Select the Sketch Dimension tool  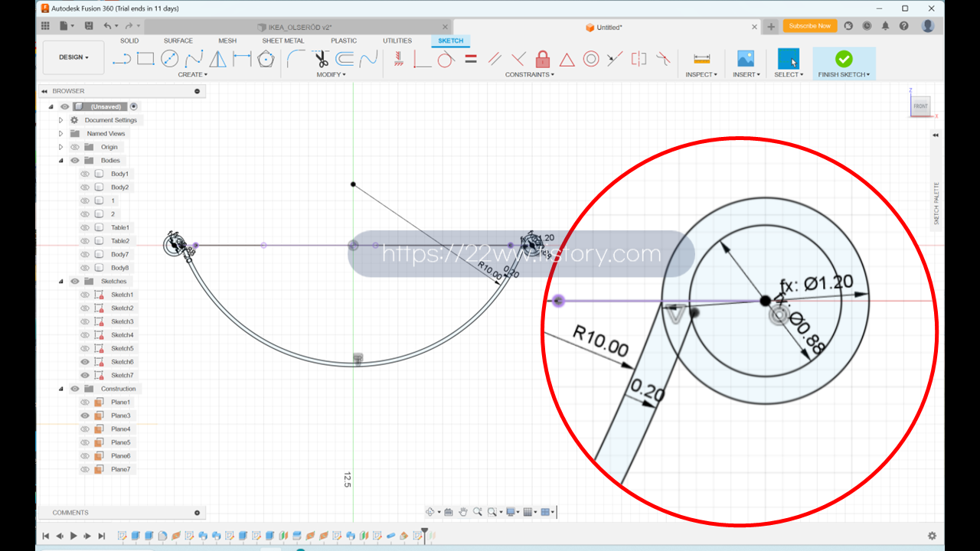coord(242,59)
